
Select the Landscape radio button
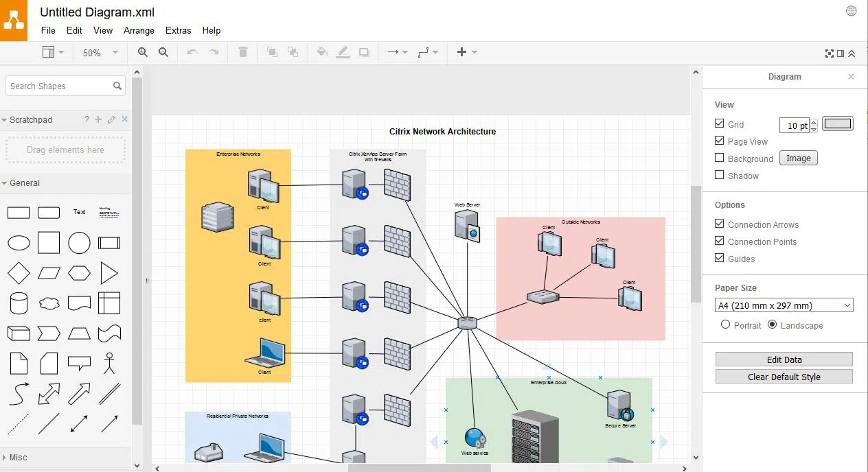(x=772, y=324)
